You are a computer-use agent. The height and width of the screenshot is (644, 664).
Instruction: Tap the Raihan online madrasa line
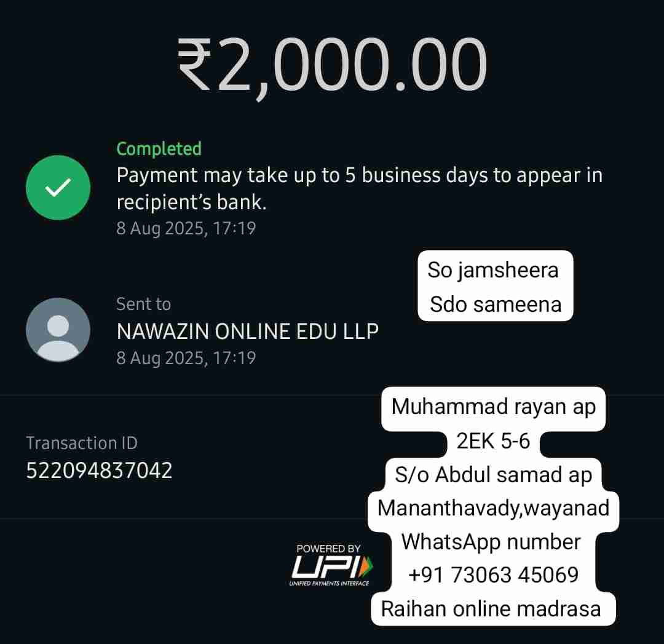[x=491, y=610]
